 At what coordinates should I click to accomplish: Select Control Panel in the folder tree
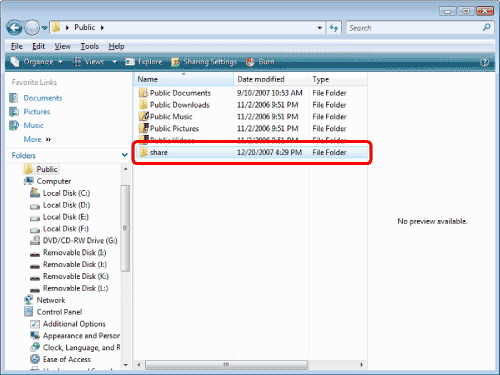(x=59, y=312)
